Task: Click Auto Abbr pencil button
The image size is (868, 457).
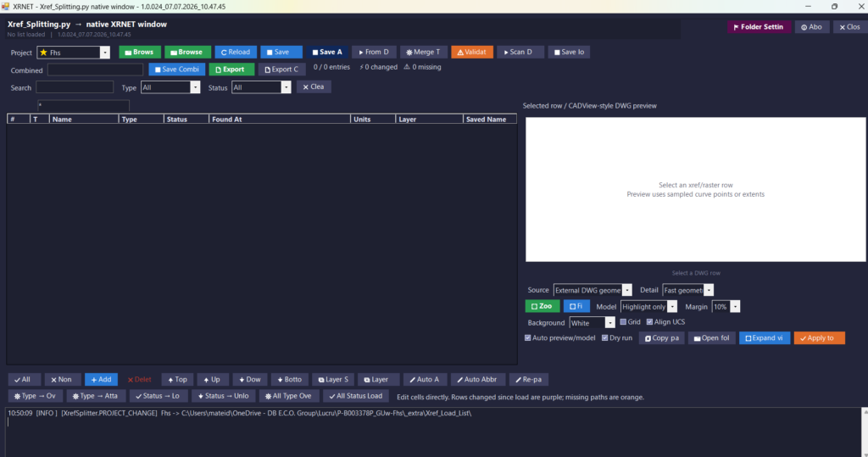Action: [x=476, y=380]
